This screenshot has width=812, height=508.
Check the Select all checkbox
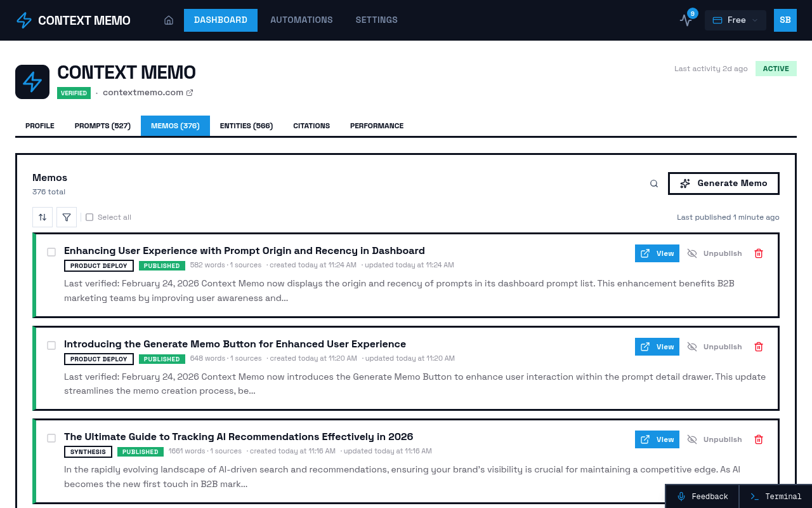click(89, 217)
